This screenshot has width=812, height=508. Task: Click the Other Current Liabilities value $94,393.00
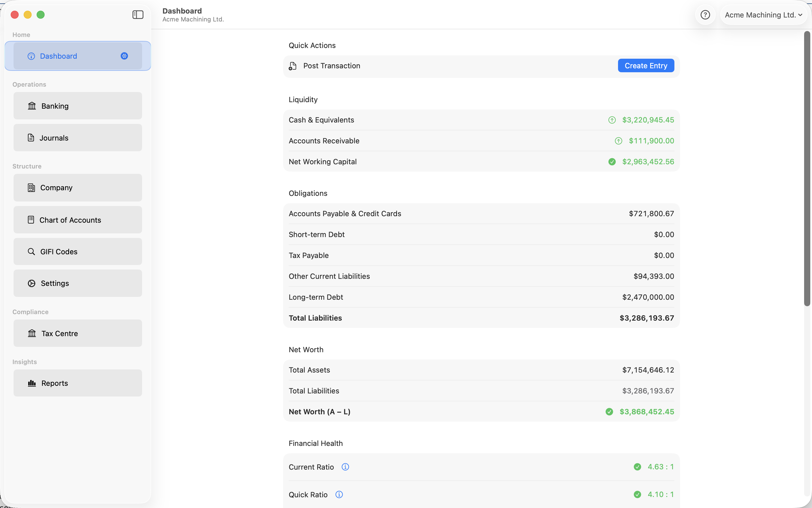pos(654,276)
